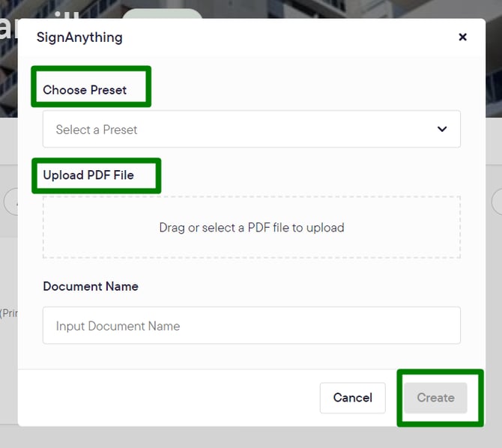Image resolution: width=502 pixels, height=448 pixels.
Task: Click the round button at the left page edge
Action: (10, 202)
